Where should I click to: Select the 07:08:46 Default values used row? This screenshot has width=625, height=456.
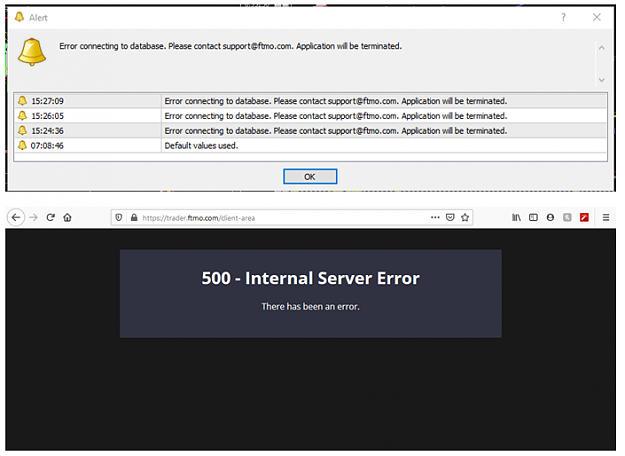point(311,145)
